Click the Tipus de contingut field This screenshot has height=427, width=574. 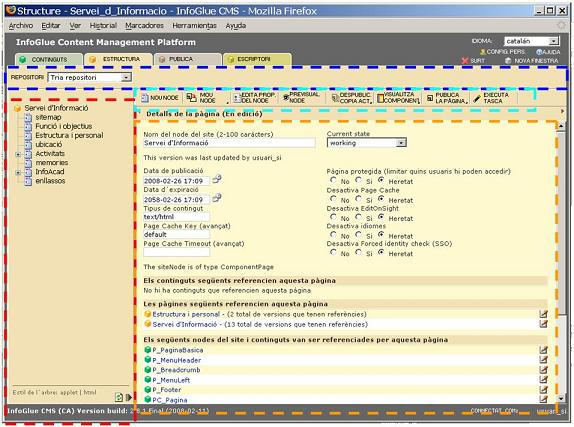(x=176, y=217)
